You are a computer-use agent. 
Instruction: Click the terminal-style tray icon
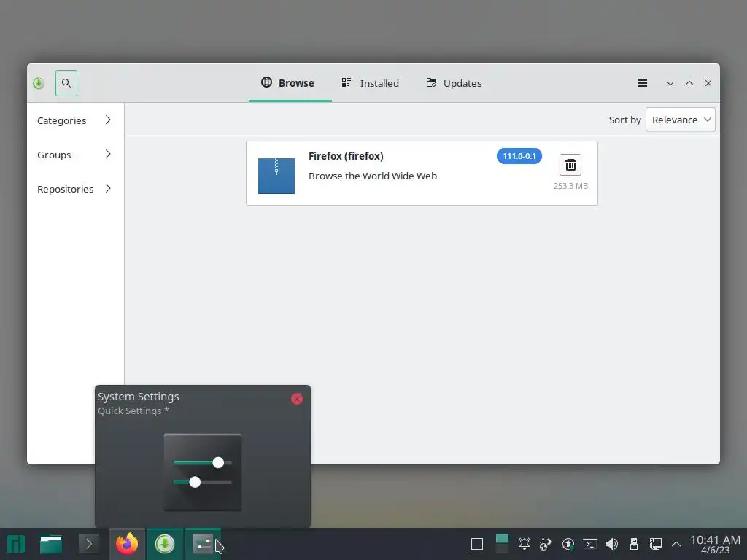pyautogui.click(x=589, y=544)
